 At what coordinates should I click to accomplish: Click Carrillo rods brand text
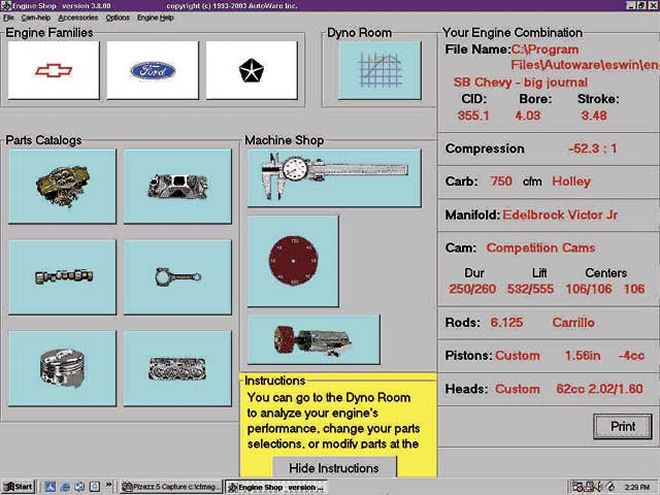click(x=573, y=323)
